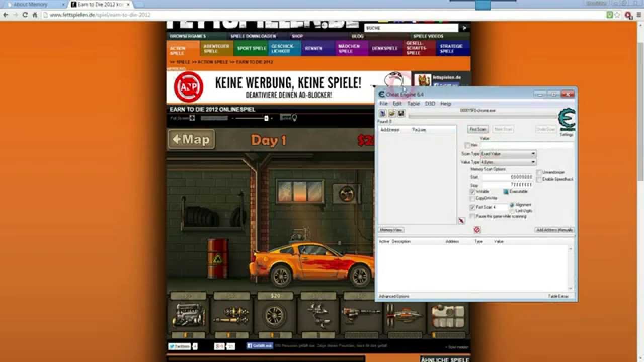Click the Stop address field
This screenshot has width=644, height=362.
pyautogui.click(x=508, y=185)
